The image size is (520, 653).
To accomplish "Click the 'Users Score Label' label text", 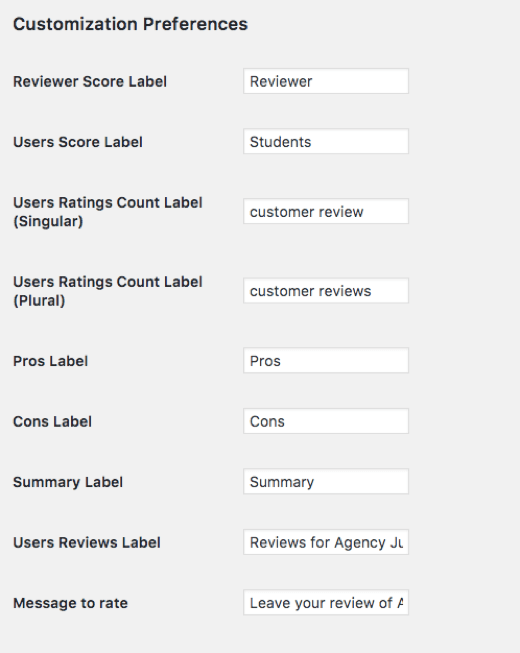I will pyautogui.click(x=78, y=142).
